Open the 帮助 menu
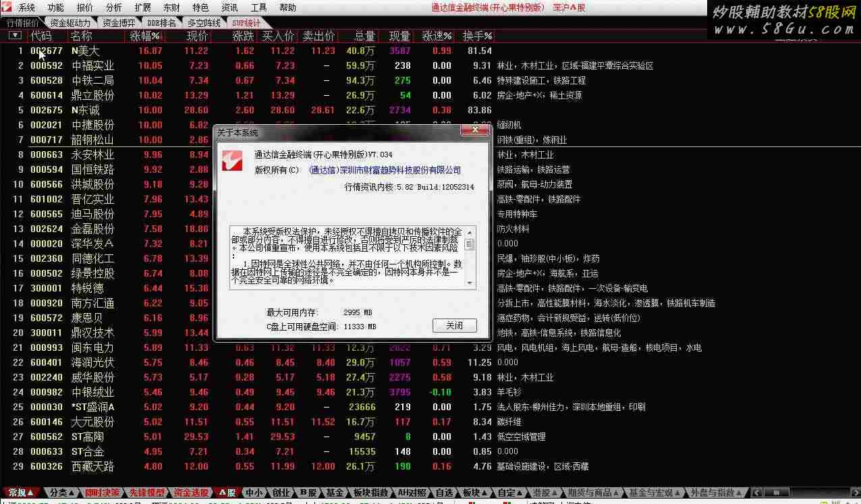 (287, 7)
